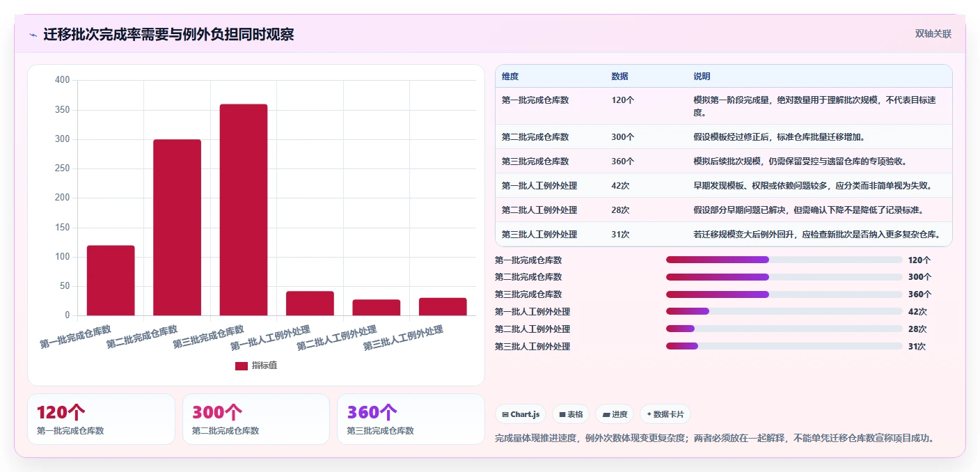980x472 pixels.
Task: Click the bar for 第三批完成仓库数
Action: click(244, 210)
